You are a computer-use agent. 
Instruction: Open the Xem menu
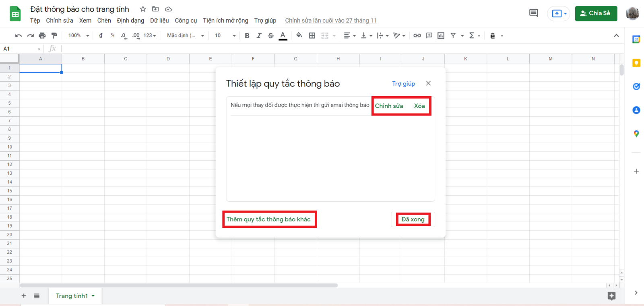point(85,21)
